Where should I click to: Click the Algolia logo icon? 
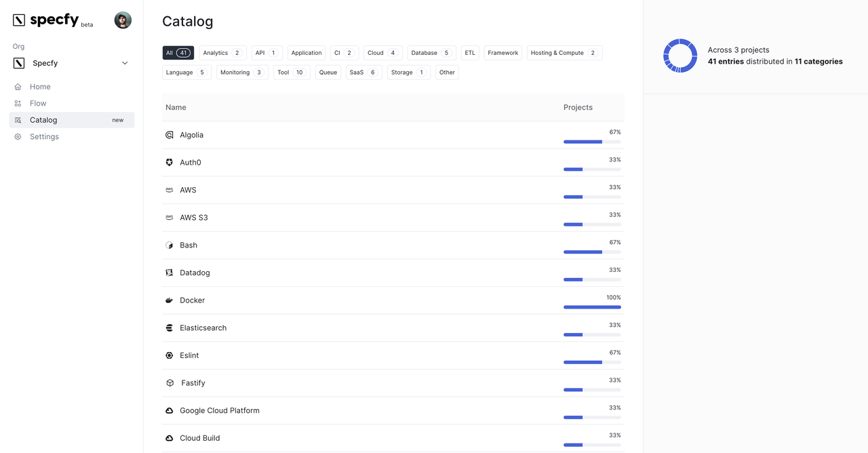click(x=170, y=135)
